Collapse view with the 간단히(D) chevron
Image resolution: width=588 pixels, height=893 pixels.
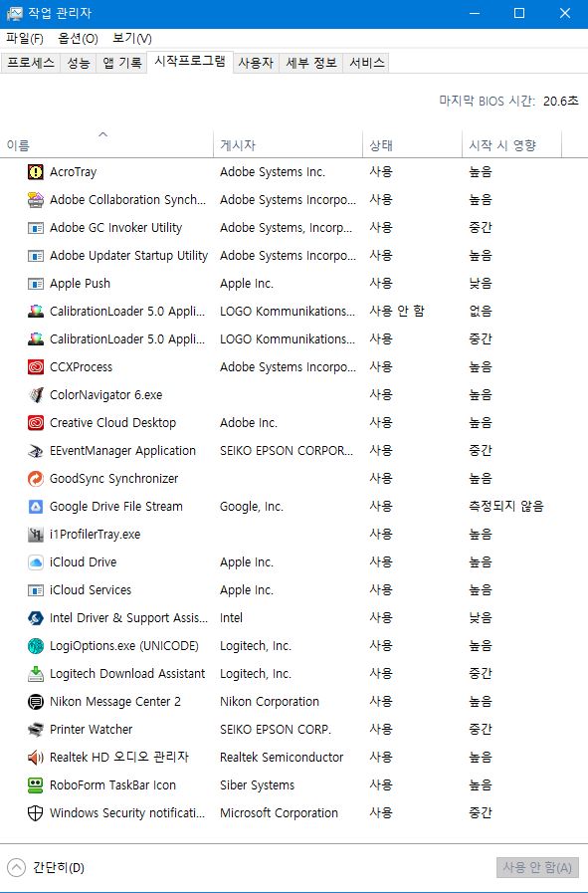17,867
